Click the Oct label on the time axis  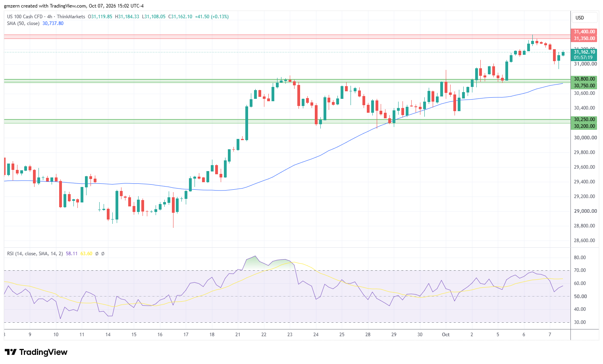446,335
